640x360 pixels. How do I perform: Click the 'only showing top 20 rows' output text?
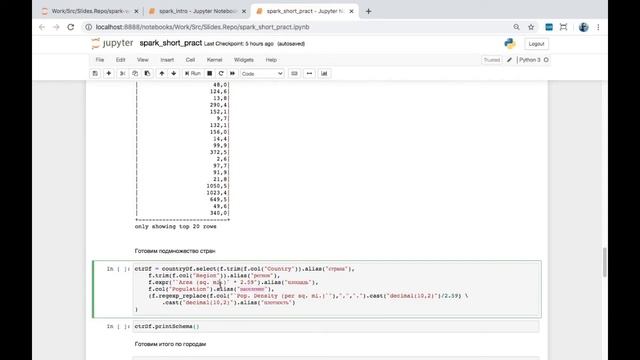coord(176,226)
